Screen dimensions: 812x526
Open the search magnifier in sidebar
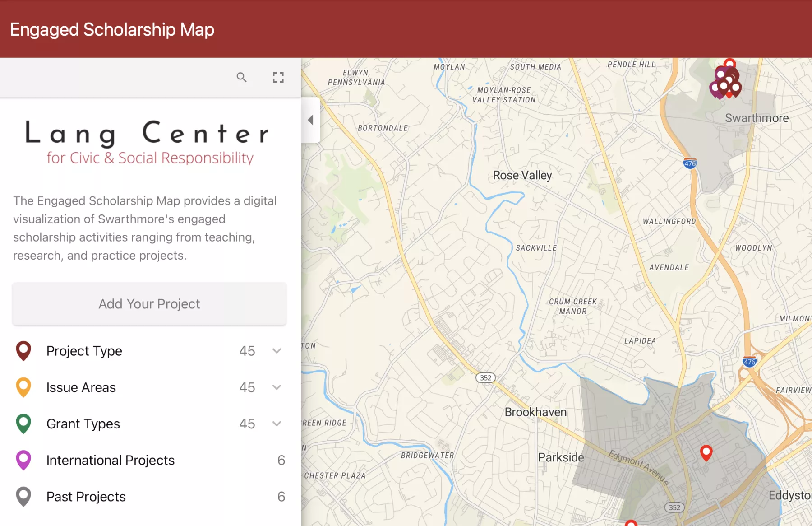(241, 77)
